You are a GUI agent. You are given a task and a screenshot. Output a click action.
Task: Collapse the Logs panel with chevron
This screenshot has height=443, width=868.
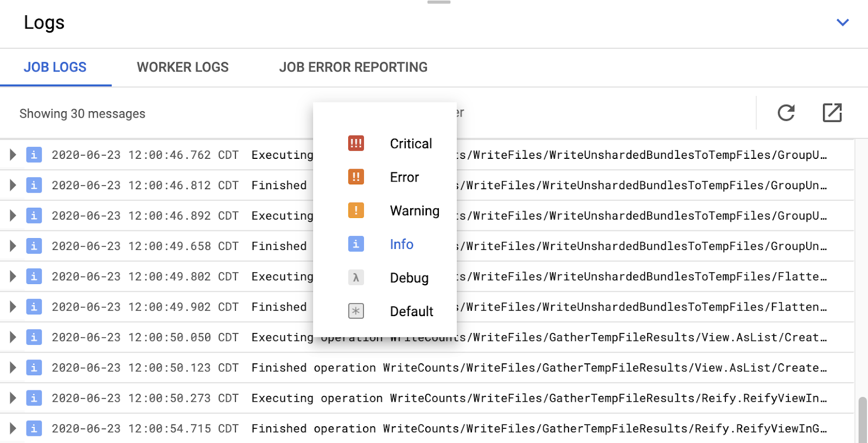click(842, 22)
